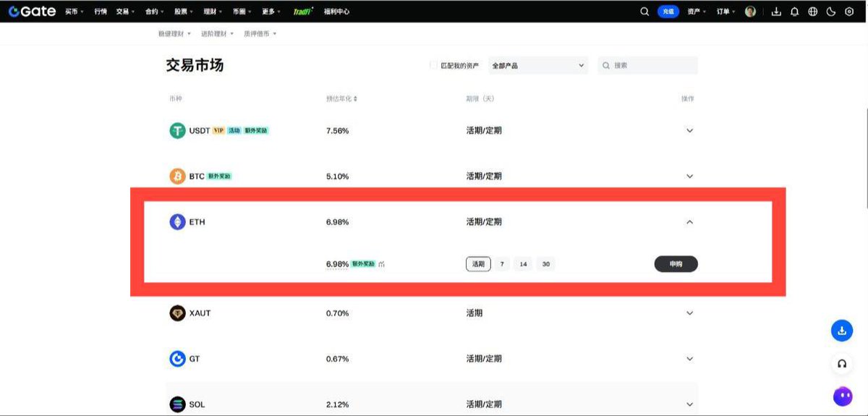Viewport: 868px width, 416px height.
Task: Select the 7 day term for ETH
Action: click(x=502, y=264)
